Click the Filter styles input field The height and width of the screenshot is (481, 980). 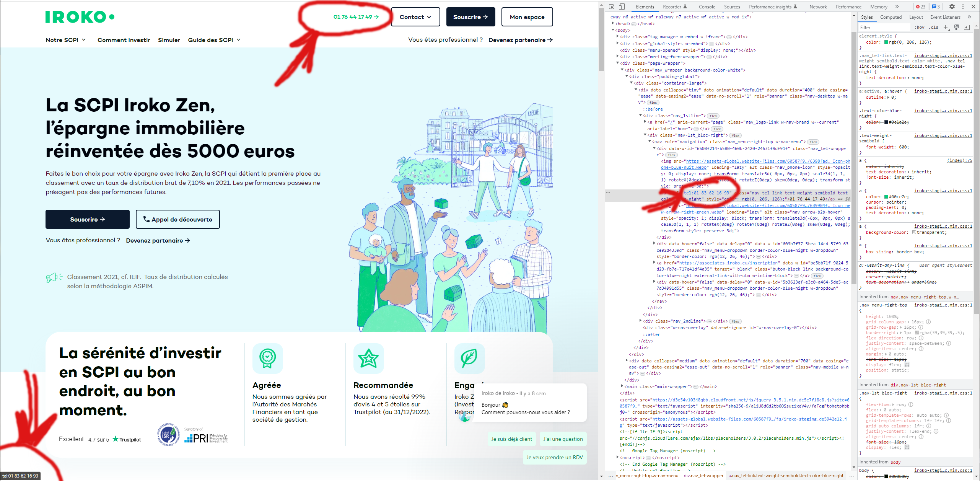pos(884,27)
